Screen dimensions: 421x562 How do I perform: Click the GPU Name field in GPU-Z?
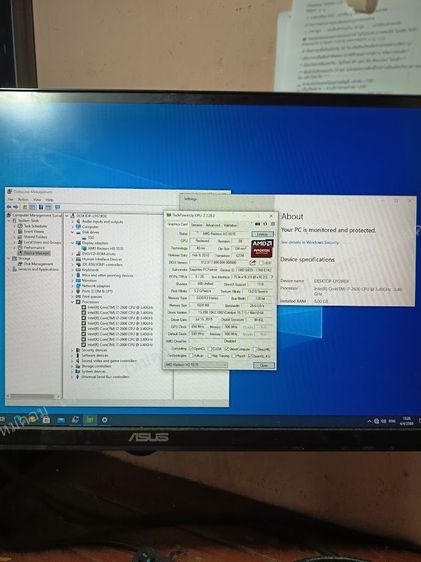tap(219, 234)
